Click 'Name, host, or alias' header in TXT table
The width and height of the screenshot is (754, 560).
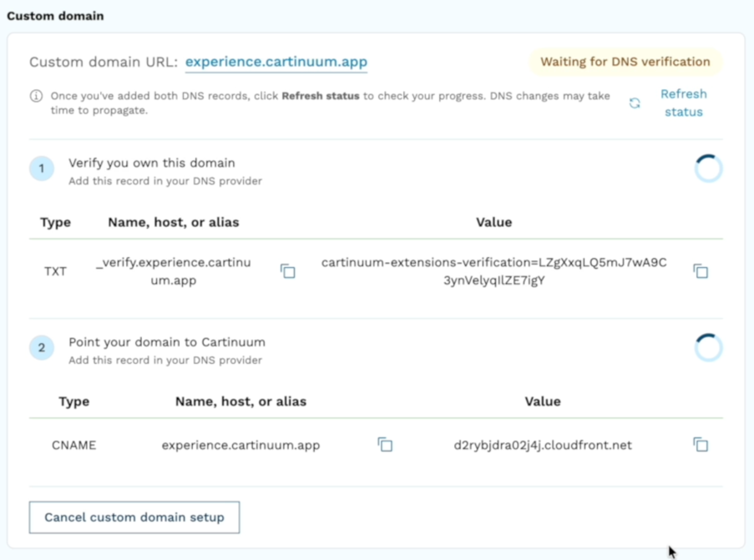click(x=173, y=222)
